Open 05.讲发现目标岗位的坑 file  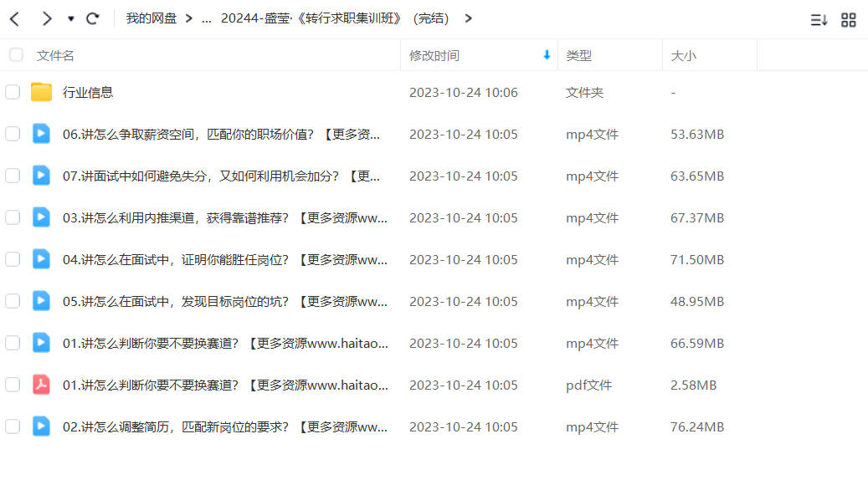click(x=225, y=301)
